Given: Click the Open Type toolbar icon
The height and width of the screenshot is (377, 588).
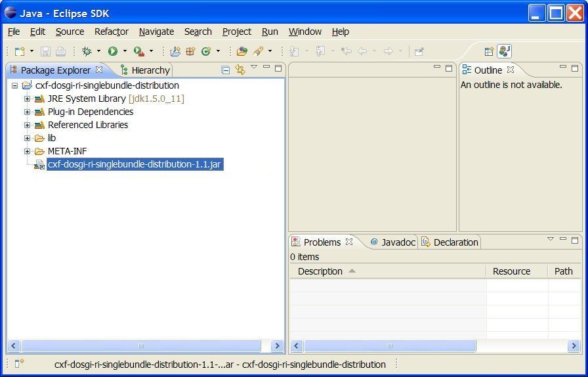Looking at the screenshot, I should [242, 51].
